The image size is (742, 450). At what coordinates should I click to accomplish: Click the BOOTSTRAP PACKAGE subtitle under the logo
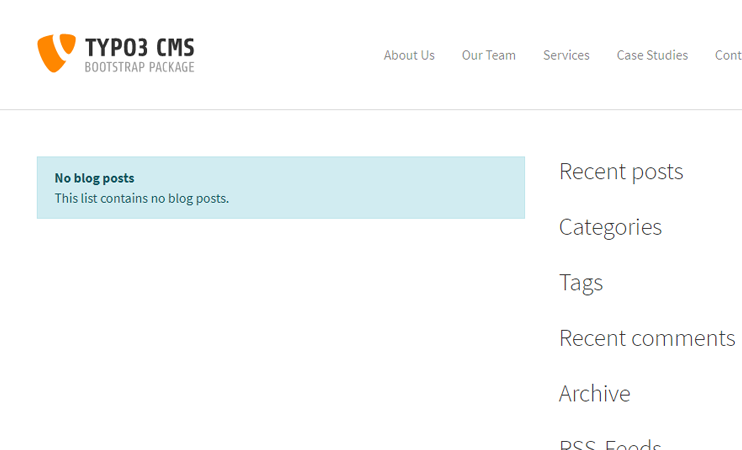pos(140,67)
